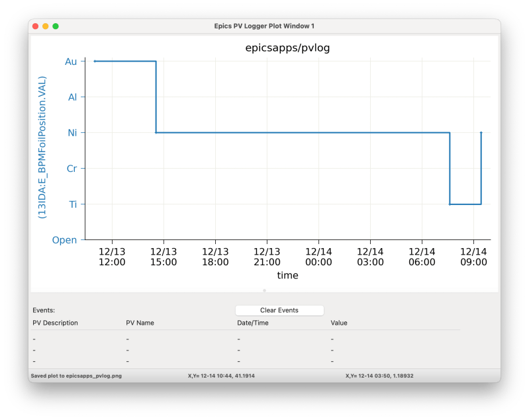Click status readout X,Y= 12-14 10:44
The width and height of the screenshot is (529, 420).
[x=221, y=376]
